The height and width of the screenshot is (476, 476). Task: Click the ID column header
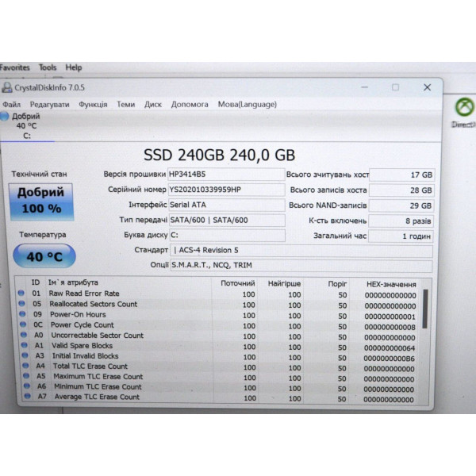point(36,282)
